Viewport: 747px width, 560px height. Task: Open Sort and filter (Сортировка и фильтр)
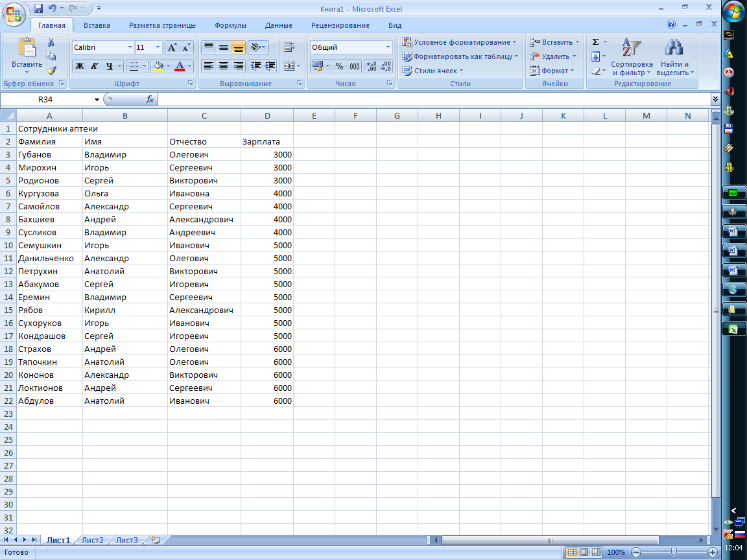(632, 56)
